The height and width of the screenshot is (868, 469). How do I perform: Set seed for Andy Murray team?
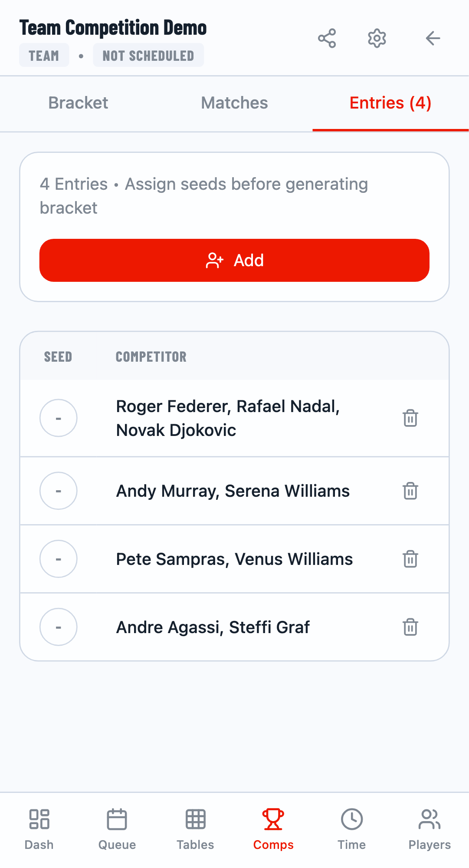pyautogui.click(x=59, y=491)
